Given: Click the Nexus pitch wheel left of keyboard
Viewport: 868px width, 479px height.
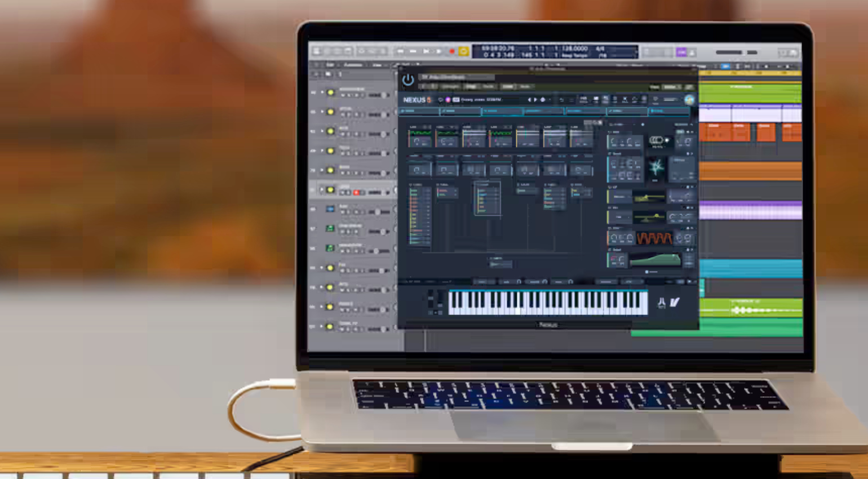Looking at the screenshot, I should [431, 299].
